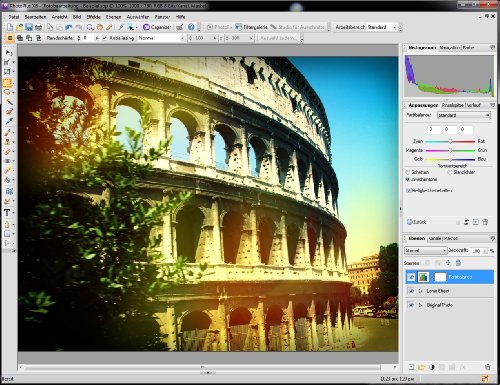Open the Anpassungen panel options menu

pyautogui.click(x=492, y=105)
